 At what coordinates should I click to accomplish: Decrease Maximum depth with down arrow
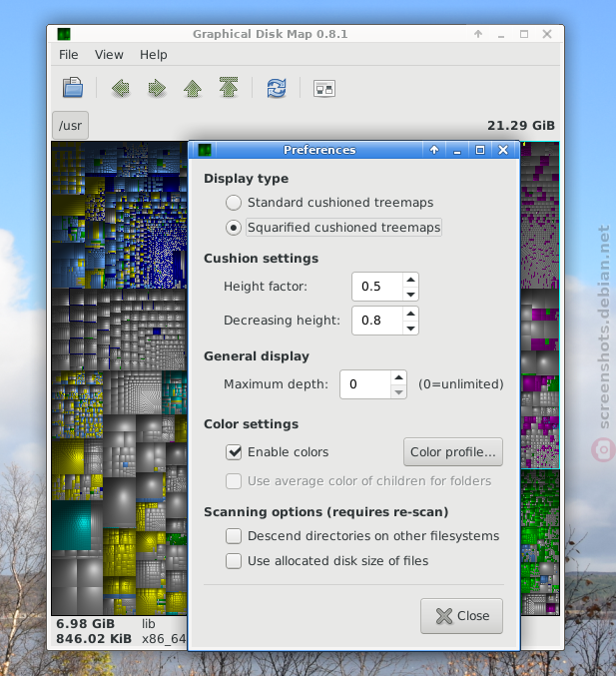click(x=398, y=391)
